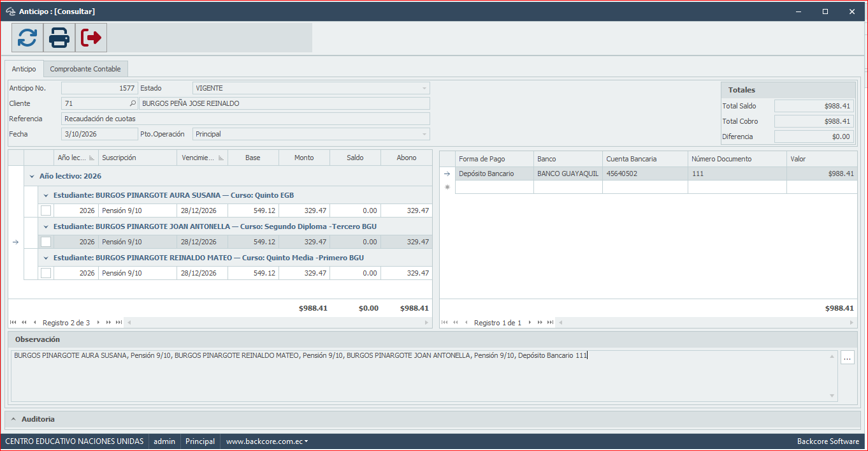Collapse the BURGOS PINARGOTE AURA SUSANA student group

tap(46, 195)
